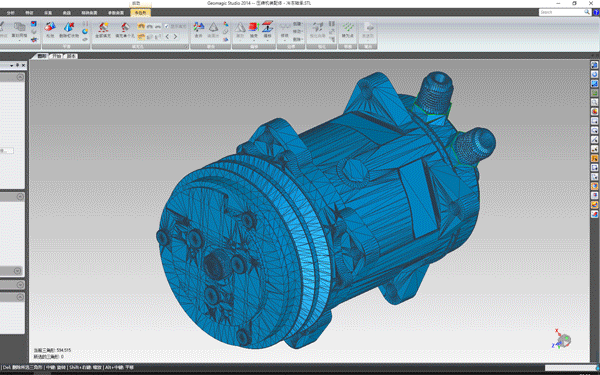Click the XYZ orientation axis indicator

pos(562,339)
